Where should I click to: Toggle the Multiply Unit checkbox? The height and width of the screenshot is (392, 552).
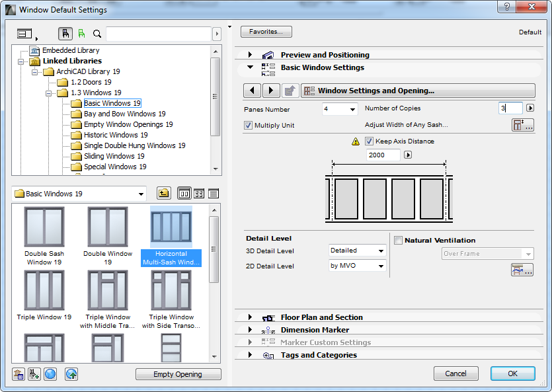[248, 126]
